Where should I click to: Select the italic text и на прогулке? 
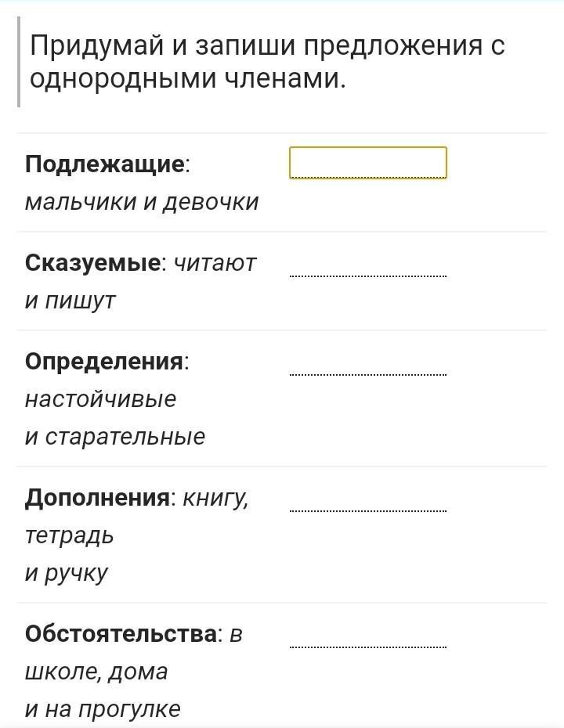pyautogui.click(x=103, y=709)
